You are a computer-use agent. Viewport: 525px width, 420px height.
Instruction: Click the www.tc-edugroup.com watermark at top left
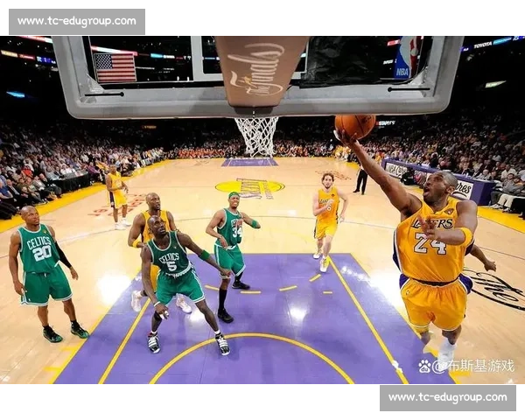tap(76, 20)
